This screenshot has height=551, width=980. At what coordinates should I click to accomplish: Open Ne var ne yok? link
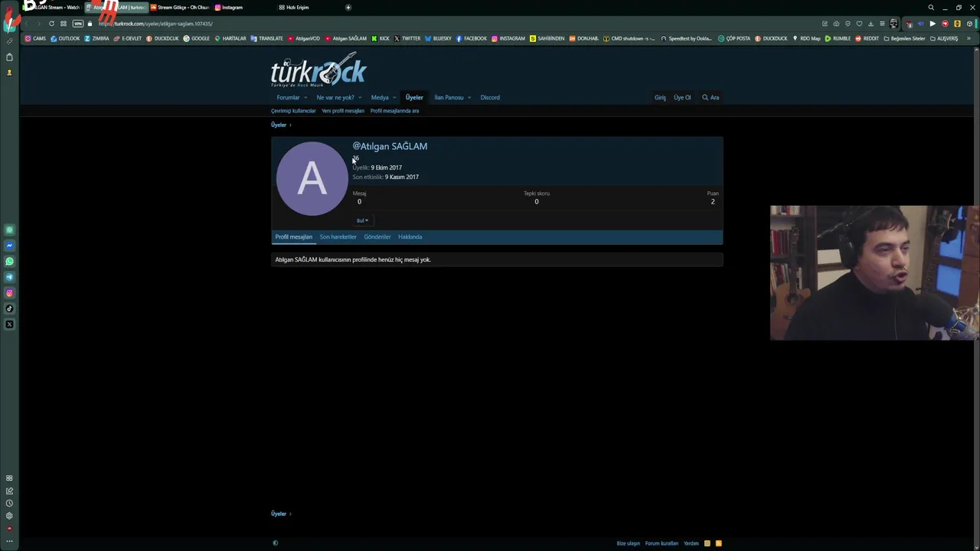coord(335,98)
